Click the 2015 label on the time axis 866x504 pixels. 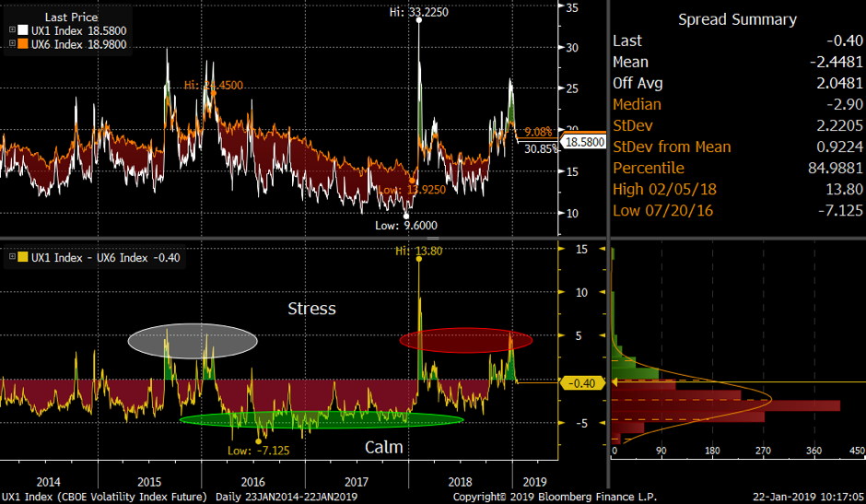click(x=149, y=482)
